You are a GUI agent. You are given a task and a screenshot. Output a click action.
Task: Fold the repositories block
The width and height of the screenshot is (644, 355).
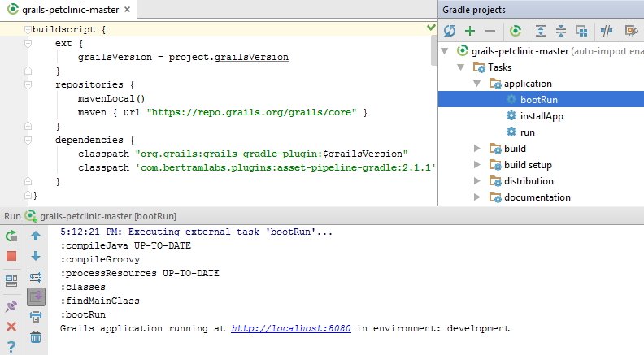28,84
